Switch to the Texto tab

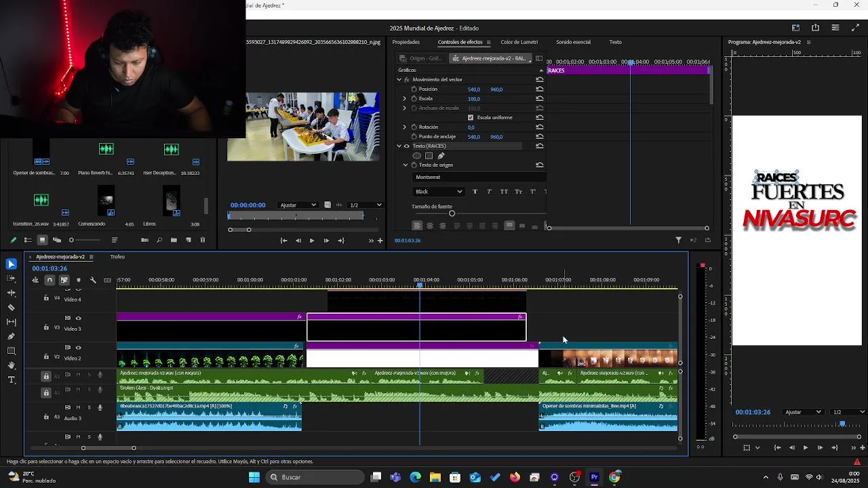pos(615,42)
